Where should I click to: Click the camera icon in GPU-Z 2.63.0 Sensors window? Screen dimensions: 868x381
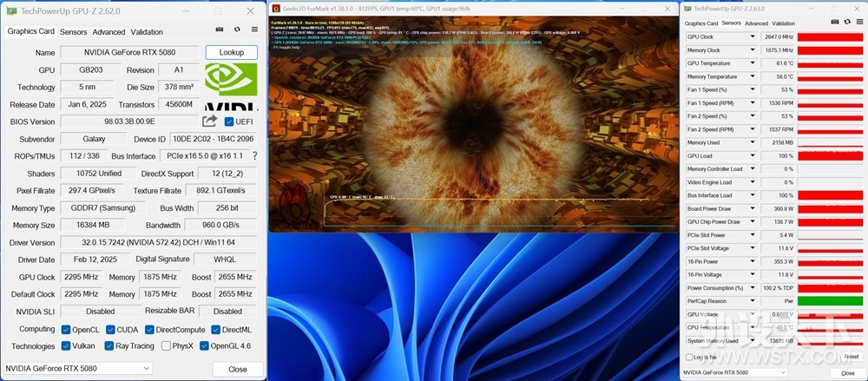click(x=835, y=22)
